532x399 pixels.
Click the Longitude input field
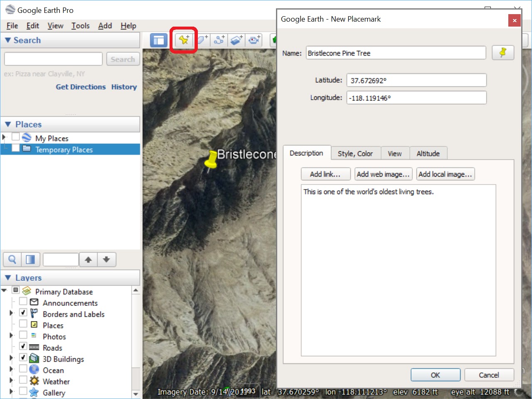pyautogui.click(x=416, y=98)
